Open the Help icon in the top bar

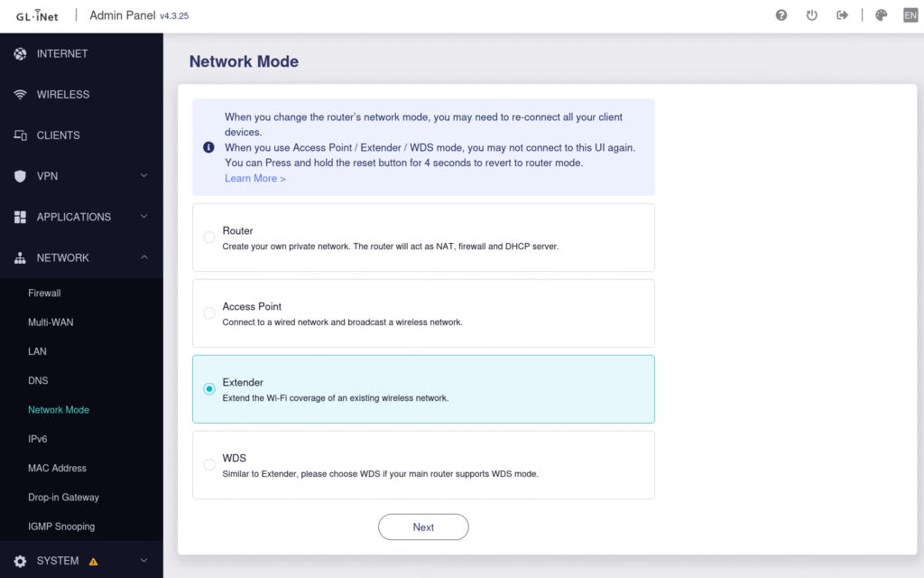[781, 14]
